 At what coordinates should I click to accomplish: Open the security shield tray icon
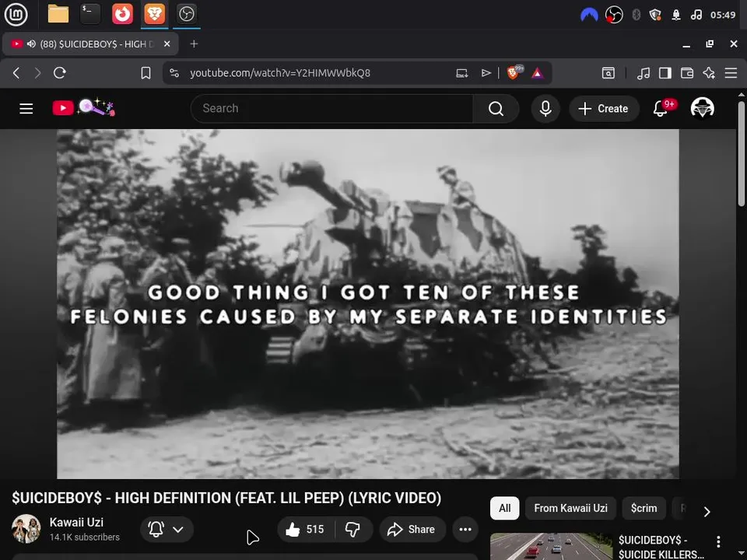[655, 15]
